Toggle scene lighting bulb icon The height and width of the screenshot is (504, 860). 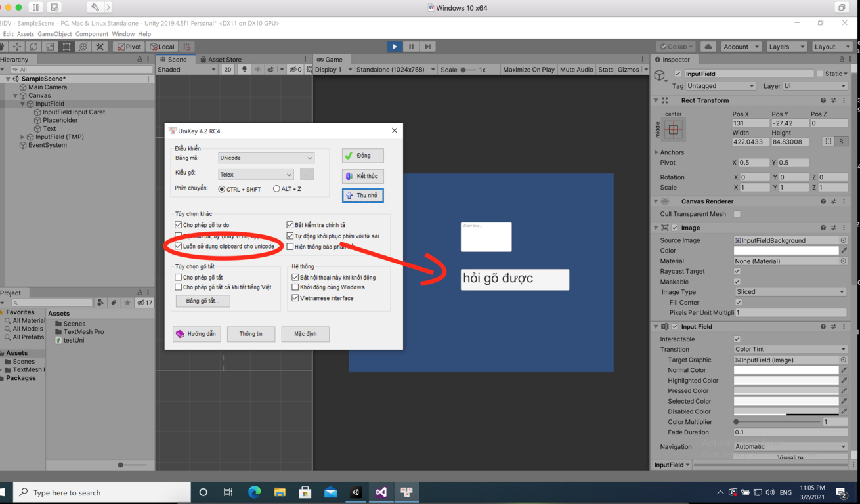click(x=244, y=70)
